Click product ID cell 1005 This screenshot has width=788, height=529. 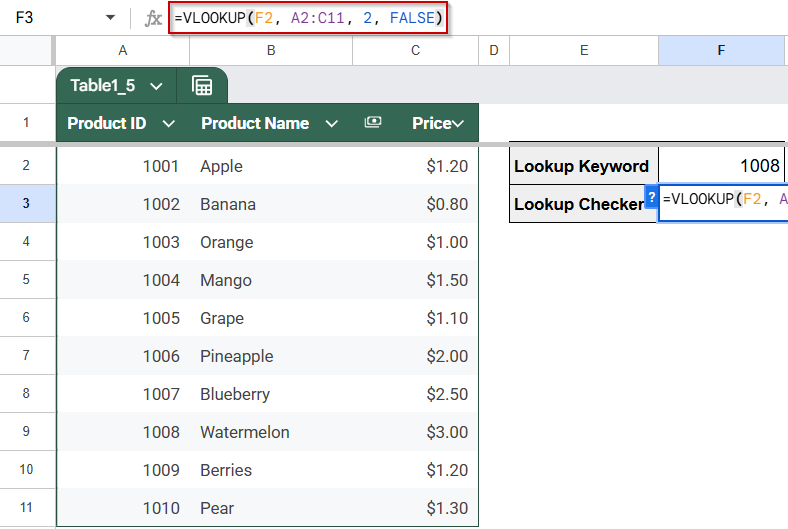pyautogui.click(x=123, y=318)
